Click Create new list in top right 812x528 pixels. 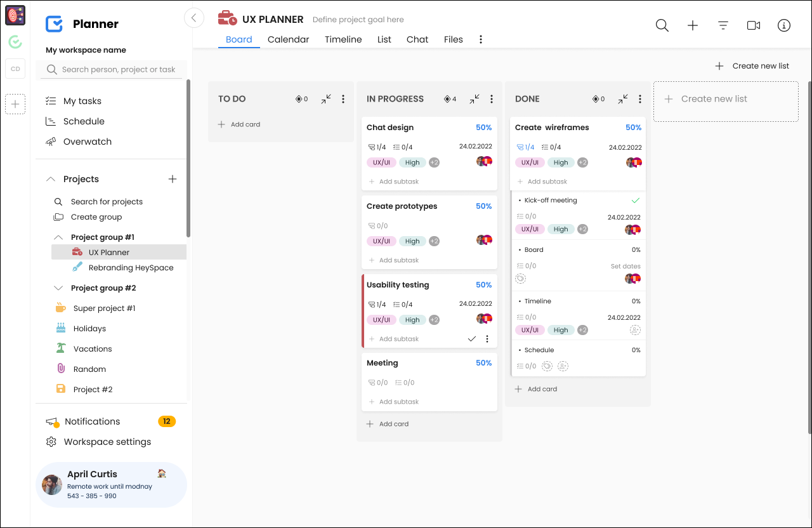752,66
